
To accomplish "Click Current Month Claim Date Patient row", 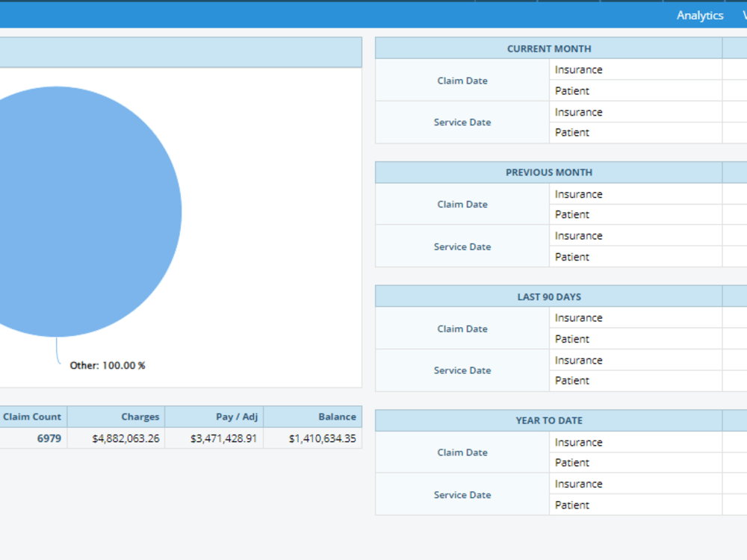I will 636,91.
